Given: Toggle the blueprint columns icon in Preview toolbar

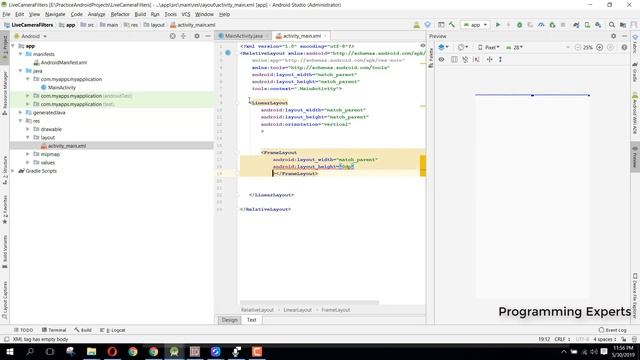Looking at the screenshot, I should coord(454,60).
